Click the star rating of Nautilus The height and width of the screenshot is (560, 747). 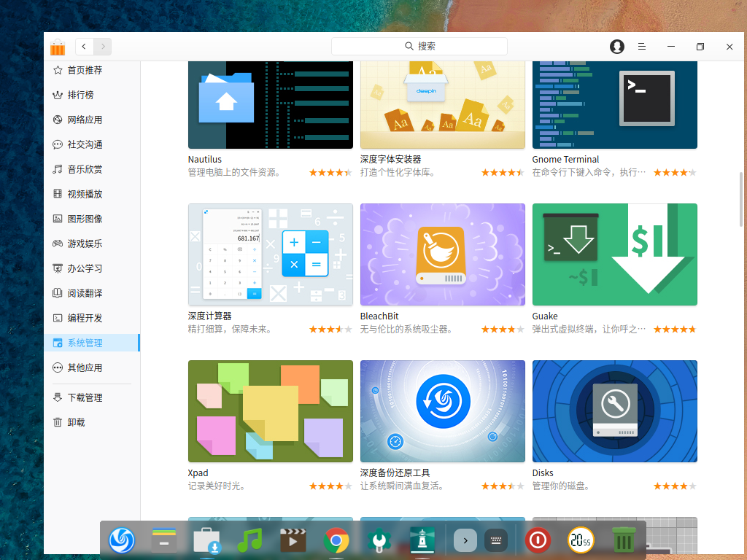(x=330, y=172)
